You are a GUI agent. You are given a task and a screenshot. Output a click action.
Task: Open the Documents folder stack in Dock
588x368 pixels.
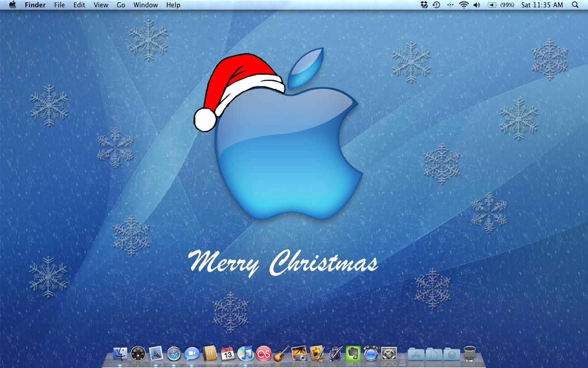[x=434, y=354]
